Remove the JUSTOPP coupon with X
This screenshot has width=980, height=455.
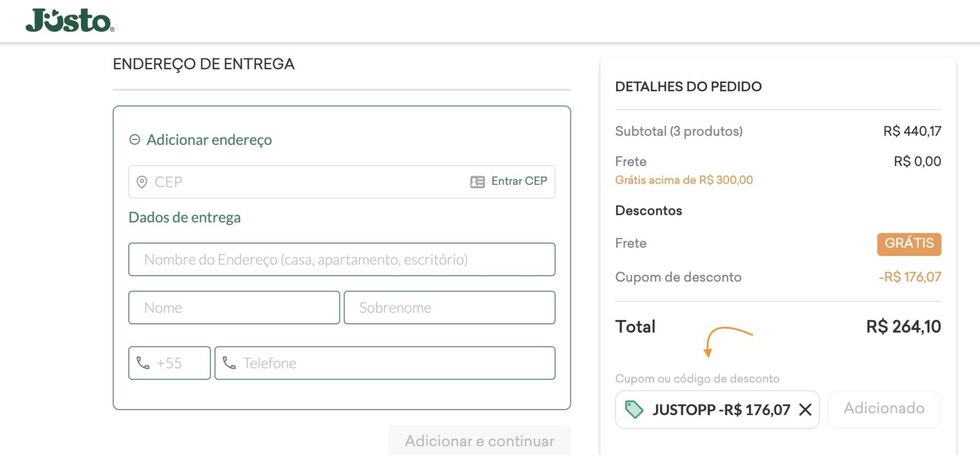(805, 410)
